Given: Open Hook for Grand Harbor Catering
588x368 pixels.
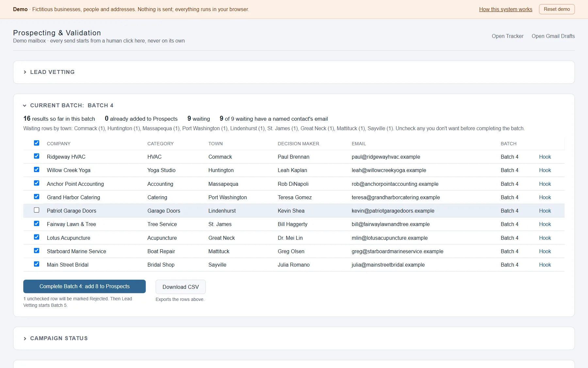Looking at the screenshot, I should [545, 197].
